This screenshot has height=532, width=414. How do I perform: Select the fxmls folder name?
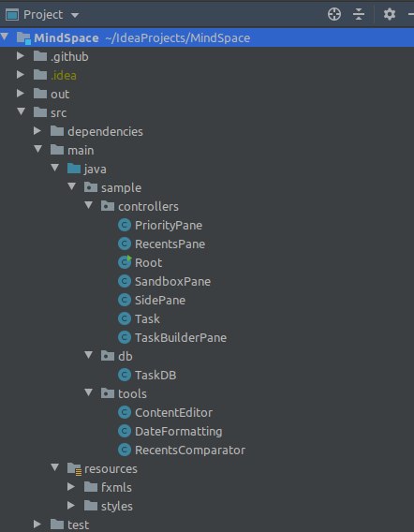[x=116, y=488]
